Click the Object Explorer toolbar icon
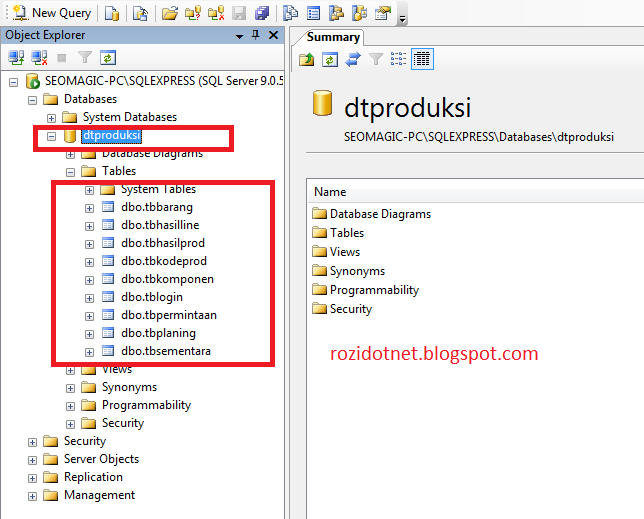The width and height of the screenshot is (644, 519). click(336, 13)
